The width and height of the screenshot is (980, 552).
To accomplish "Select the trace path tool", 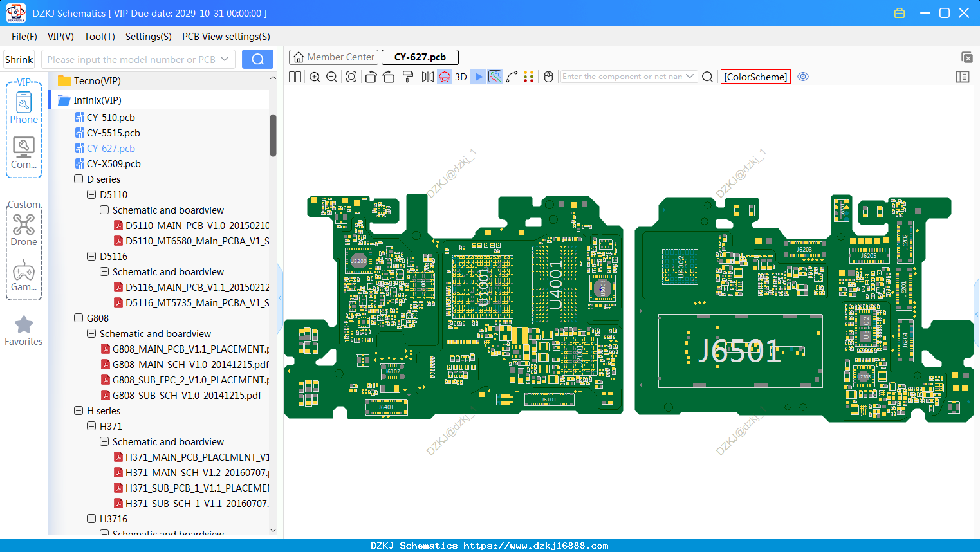I will (x=512, y=77).
